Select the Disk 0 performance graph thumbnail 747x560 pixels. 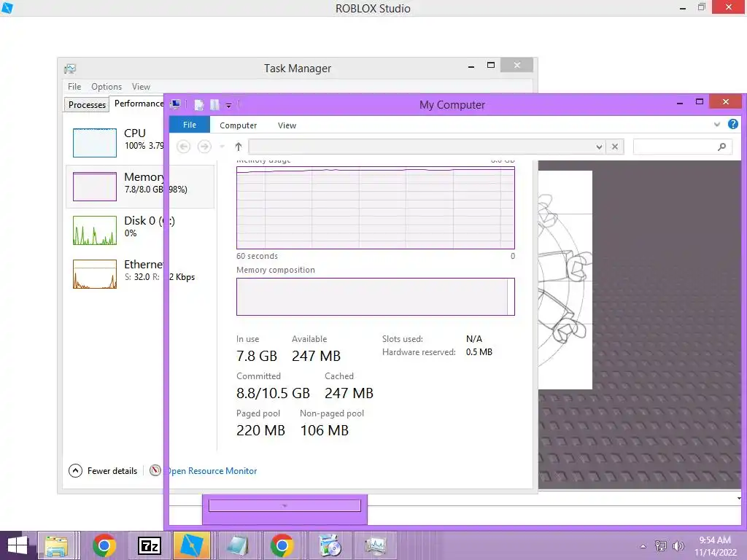(x=94, y=230)
